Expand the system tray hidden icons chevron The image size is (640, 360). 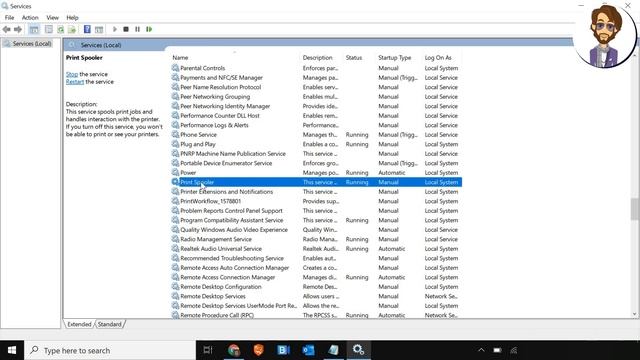pyautogui.click(x=481, y=350)
